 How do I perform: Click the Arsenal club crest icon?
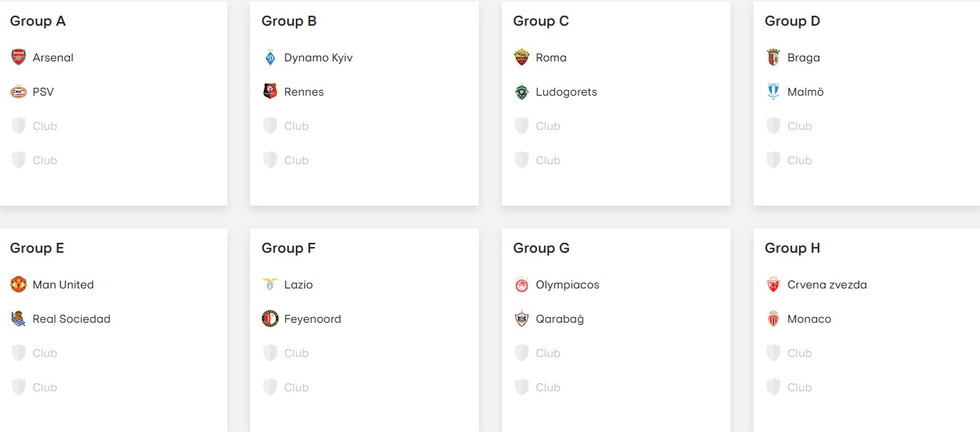tap(19, 57)
